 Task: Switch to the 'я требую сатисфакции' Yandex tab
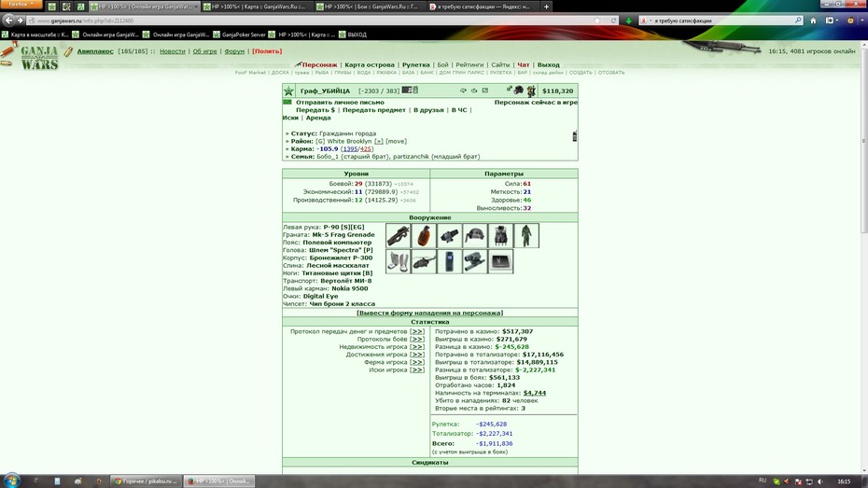pos(482,7)
